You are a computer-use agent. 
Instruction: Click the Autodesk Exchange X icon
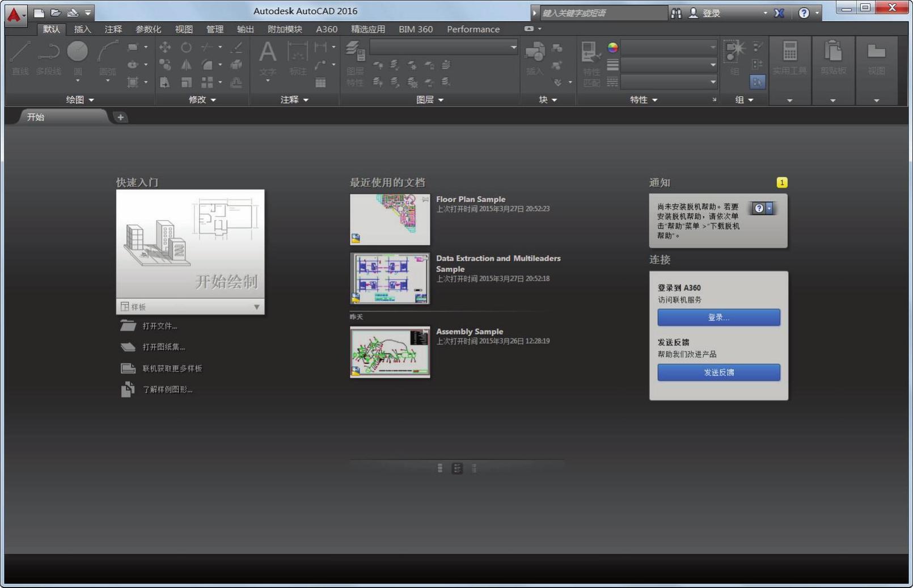pos(779,13)
